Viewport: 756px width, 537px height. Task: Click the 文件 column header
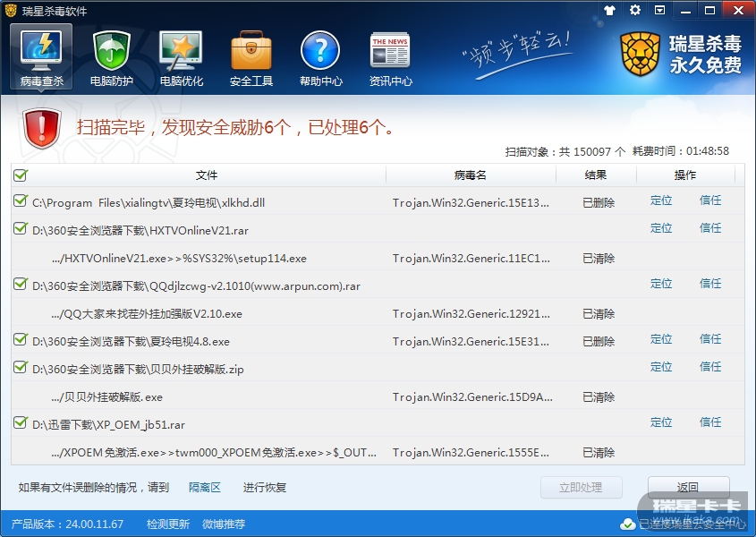click(x=207, y=175)
